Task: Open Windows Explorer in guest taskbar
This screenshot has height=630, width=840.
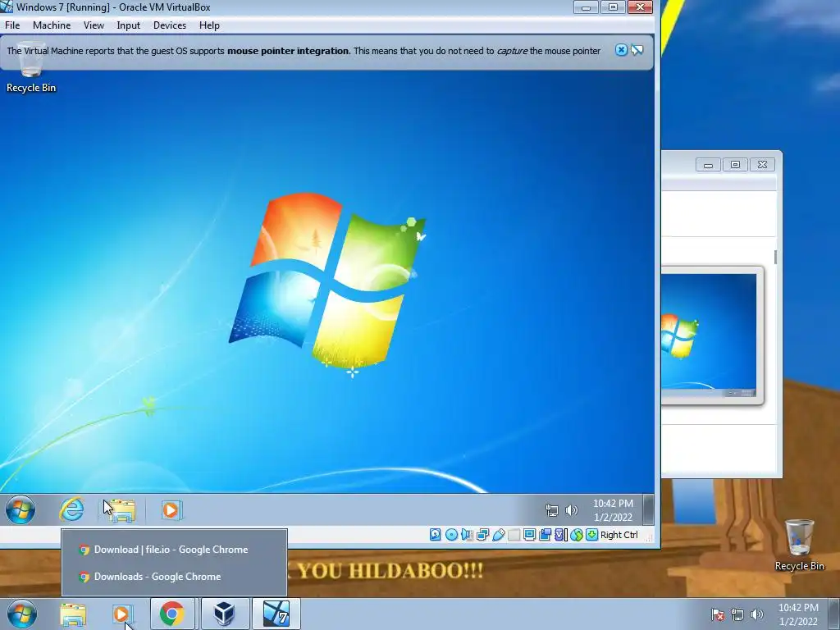Action: click(x=121, y=510)
